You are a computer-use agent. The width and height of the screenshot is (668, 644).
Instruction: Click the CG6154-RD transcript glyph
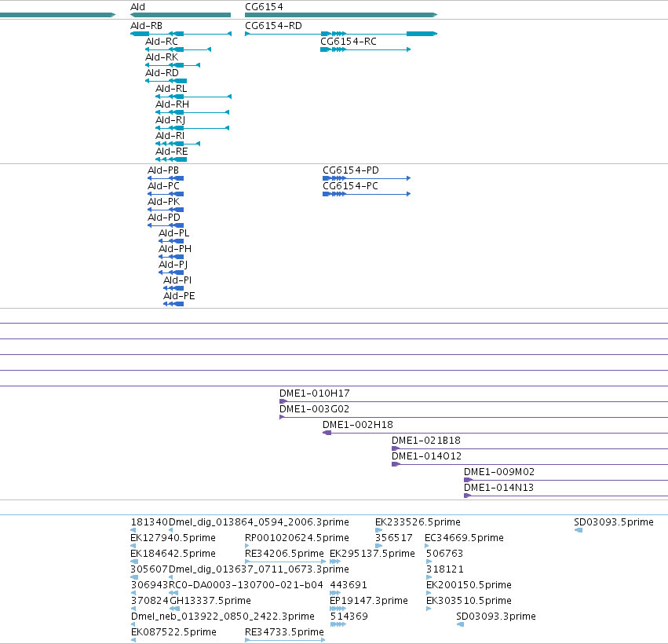click(x=341, y=34)
